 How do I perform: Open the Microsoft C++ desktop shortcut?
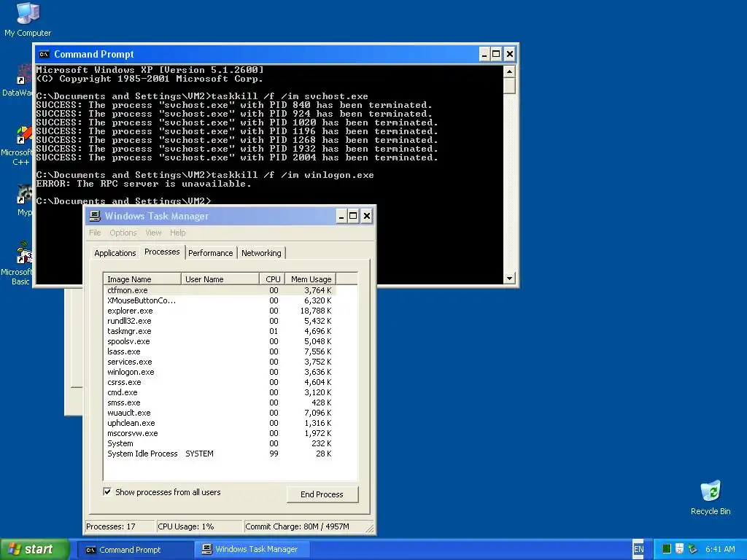(19, 146)
